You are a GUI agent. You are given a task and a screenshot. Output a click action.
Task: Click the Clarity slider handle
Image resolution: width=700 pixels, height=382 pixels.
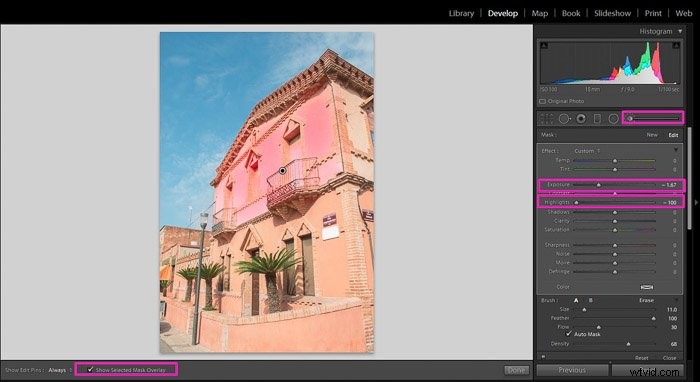[615, 221]
